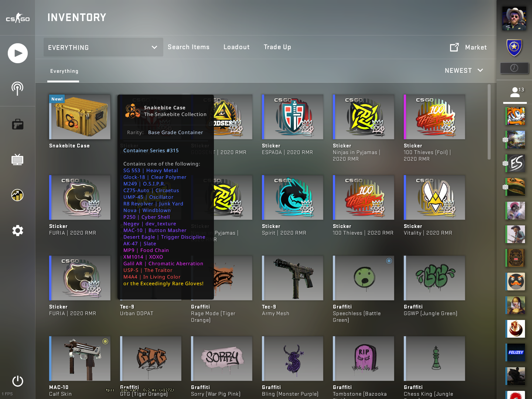Select the penguin friend avatar
Viewport: 532px width, 399px height.
click(x=515, y=282)
